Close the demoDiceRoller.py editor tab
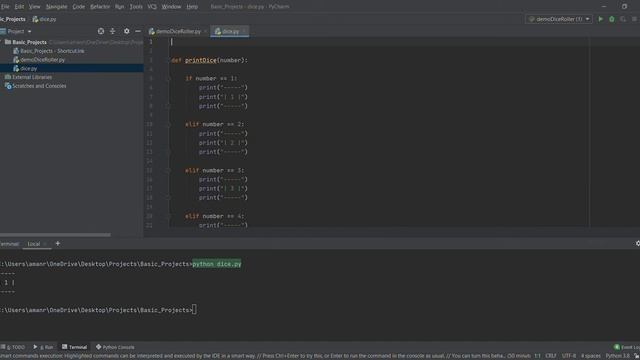Image resolution: width=640 pixels, height=360 pixels. (205, 31)
